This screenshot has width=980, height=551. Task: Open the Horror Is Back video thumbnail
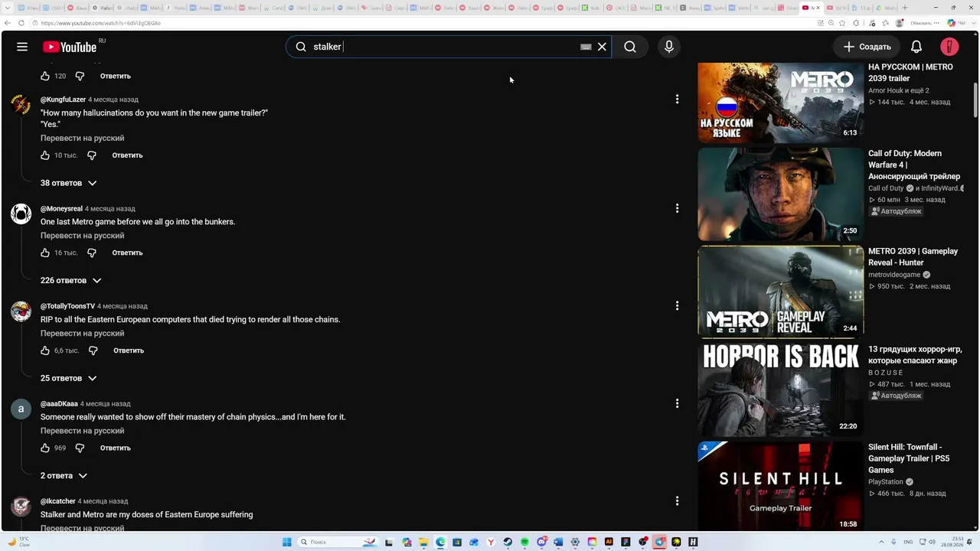click(780, 390)
